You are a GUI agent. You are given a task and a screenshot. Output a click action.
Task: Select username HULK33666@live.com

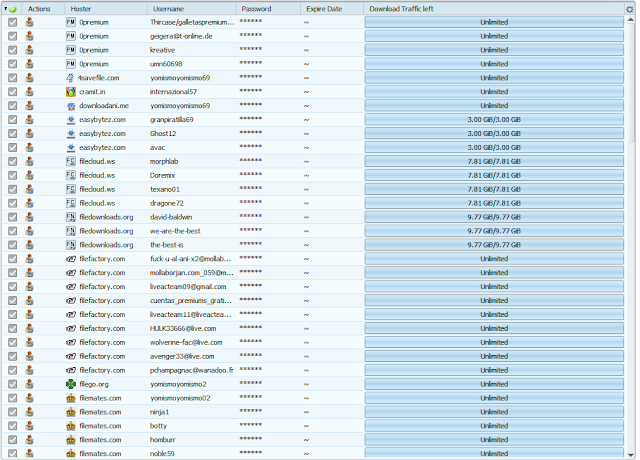point(183,328)
